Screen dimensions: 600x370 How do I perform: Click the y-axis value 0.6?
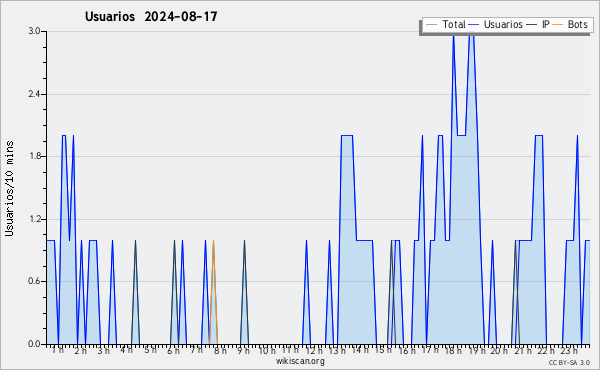point(35,281)
